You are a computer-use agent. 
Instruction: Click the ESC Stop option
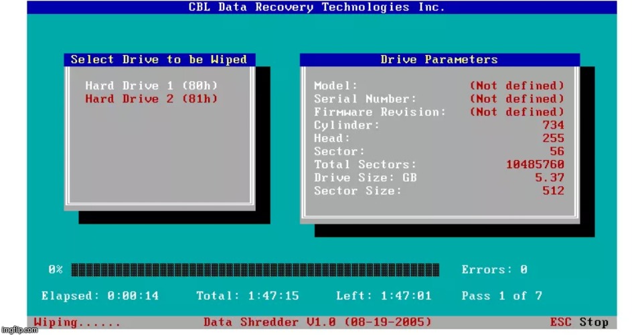[579, 322]
